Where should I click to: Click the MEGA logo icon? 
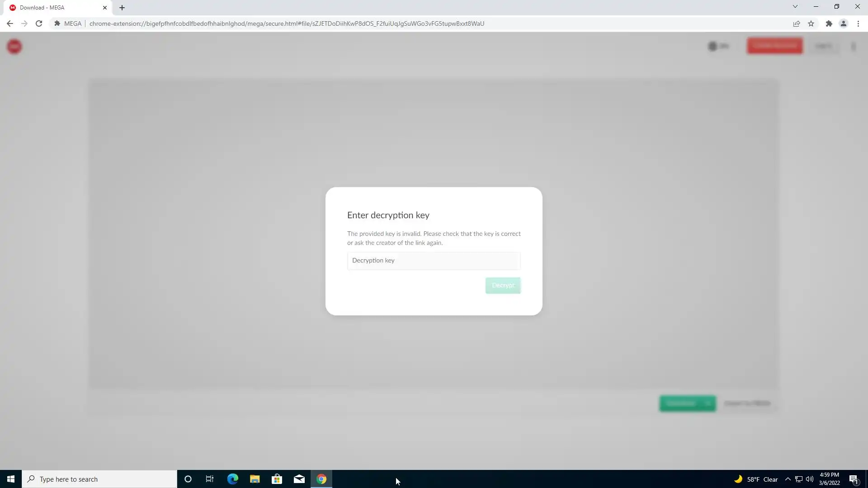[x=14, y=46]
